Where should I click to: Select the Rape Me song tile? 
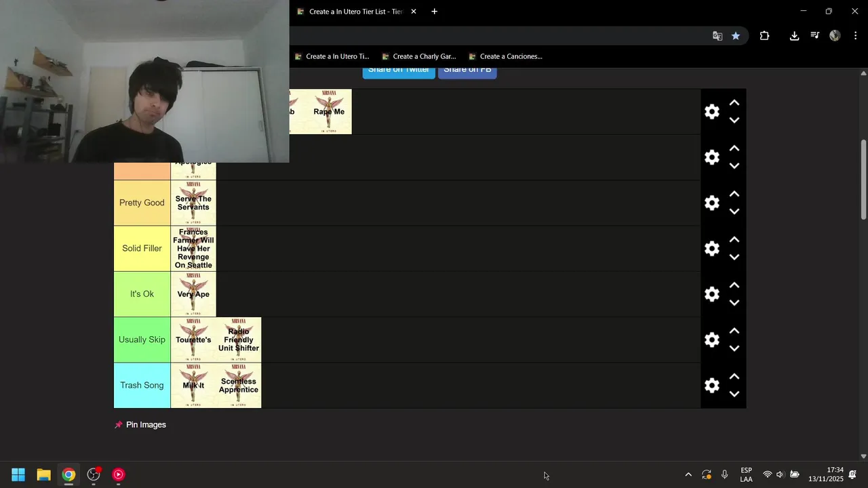click(x=329, y=111)
